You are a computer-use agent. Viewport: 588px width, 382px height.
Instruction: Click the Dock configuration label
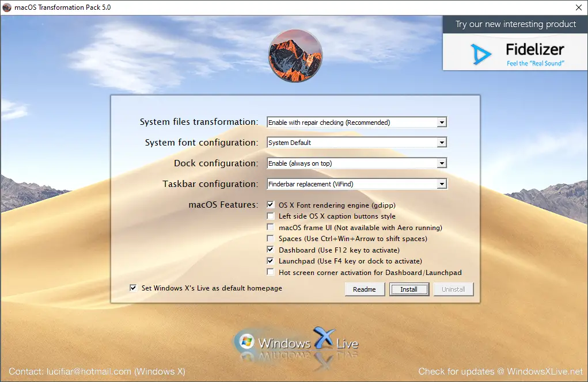[x=216, y=163]
